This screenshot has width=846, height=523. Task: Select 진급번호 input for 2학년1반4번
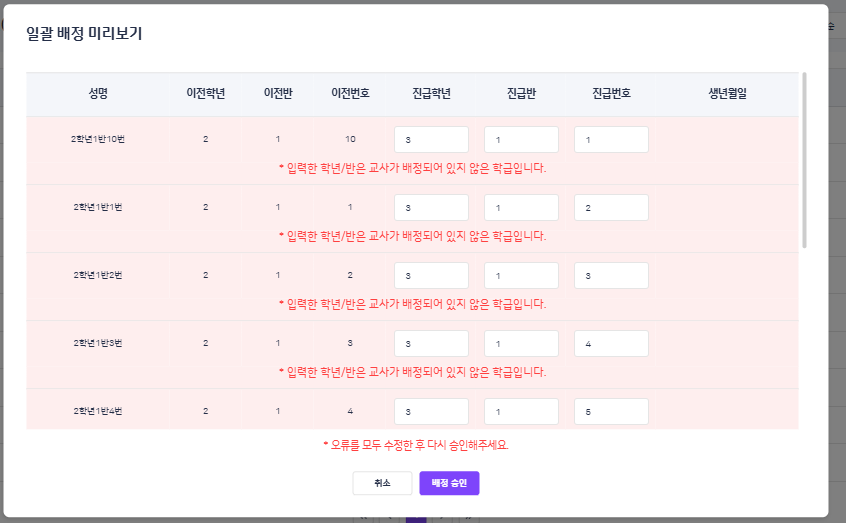[x=611, y=411]
